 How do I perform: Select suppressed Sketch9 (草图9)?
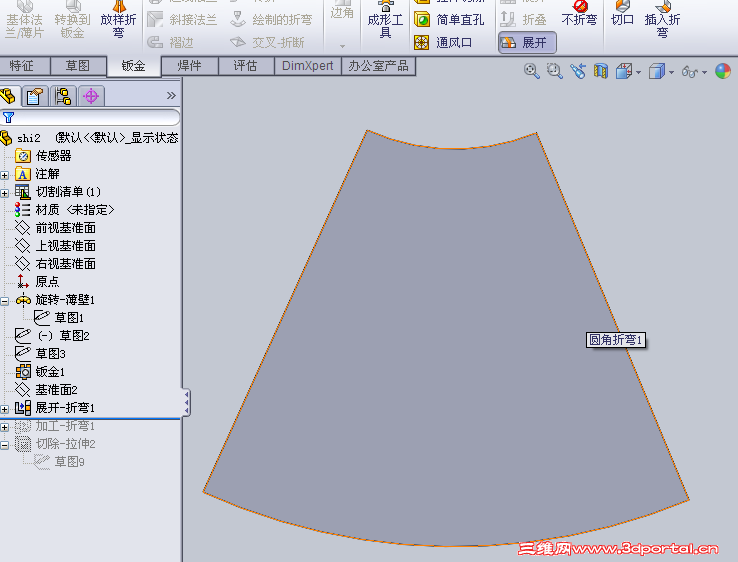pyautogui.click(x=59, y=462)
